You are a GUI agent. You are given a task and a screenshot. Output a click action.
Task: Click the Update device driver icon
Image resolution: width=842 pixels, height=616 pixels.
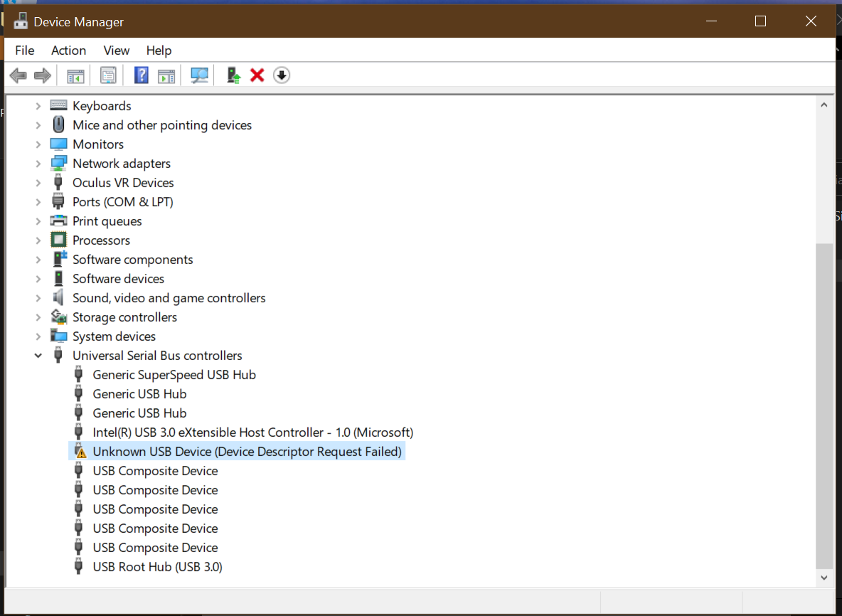pyautogui.click(x=233, y=75)
